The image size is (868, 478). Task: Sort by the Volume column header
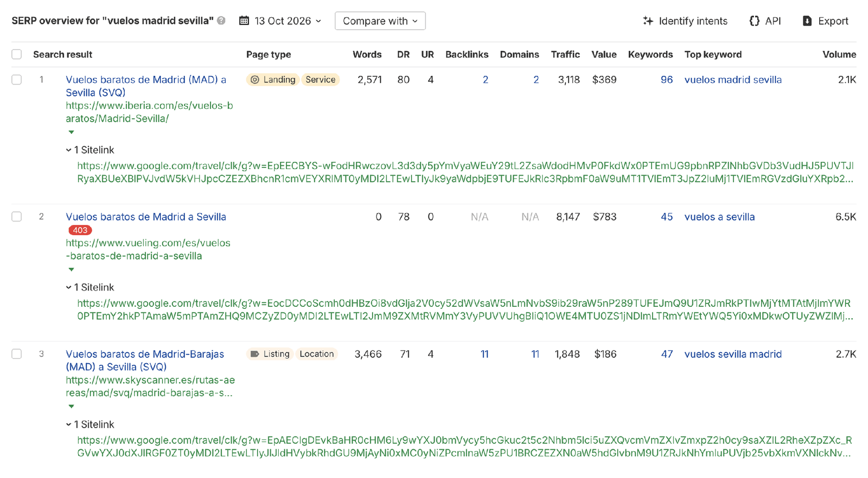pos(839,54)
